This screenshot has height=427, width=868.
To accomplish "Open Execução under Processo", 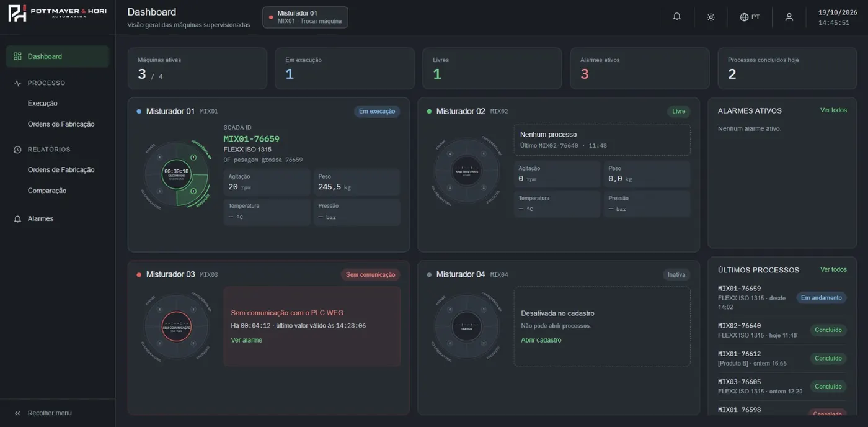I will [43, 103].
